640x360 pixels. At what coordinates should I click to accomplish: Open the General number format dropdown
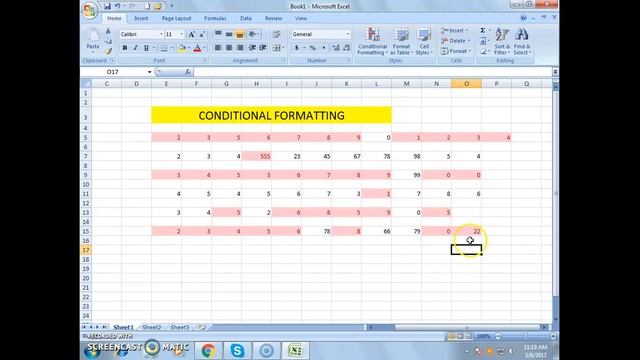(x=348, y=34)
